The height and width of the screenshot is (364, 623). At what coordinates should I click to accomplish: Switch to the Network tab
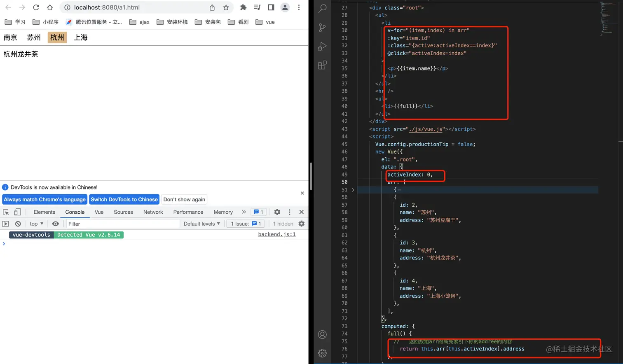[153, 212]
